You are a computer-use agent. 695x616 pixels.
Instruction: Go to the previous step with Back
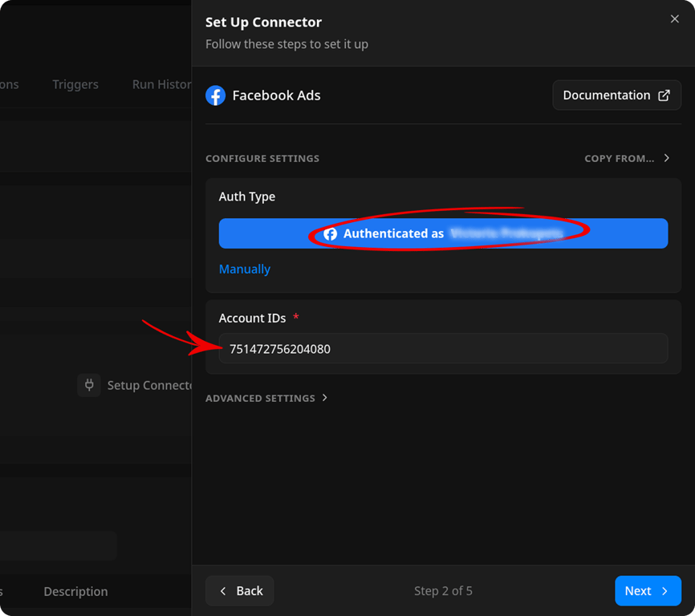click(x=240, y=591)
